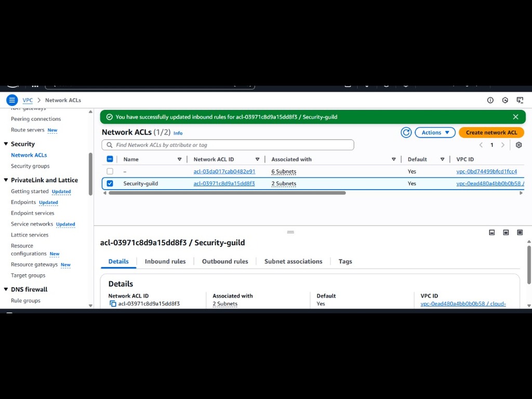Click the details pane vertical scrollbar

(x=529, y=264)
